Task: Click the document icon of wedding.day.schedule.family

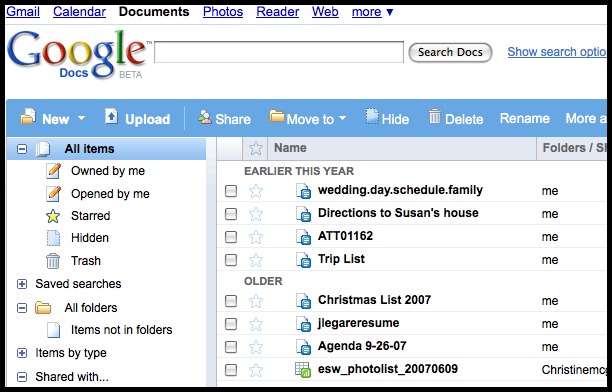Action: [303, 191]
